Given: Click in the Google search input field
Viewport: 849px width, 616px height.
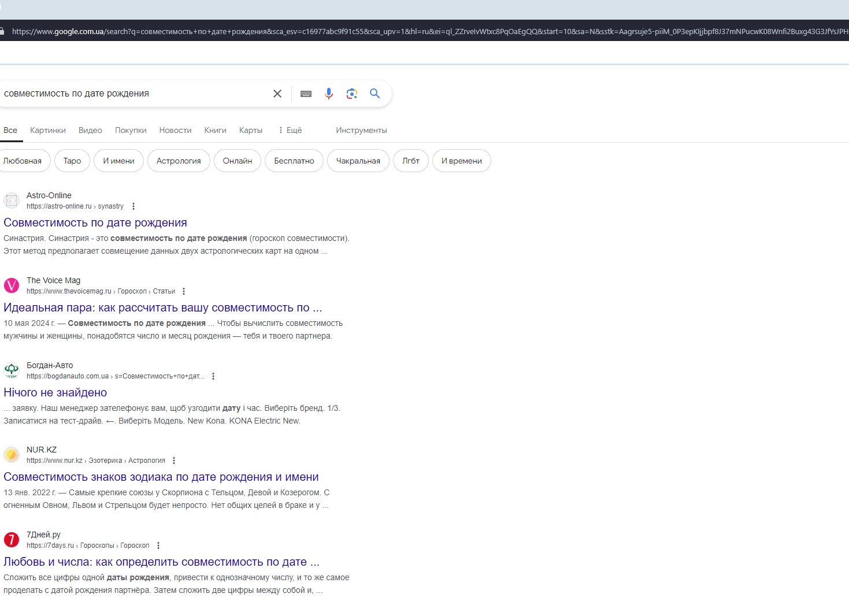Looking at the screenshot, I should [x=133, y=94].
